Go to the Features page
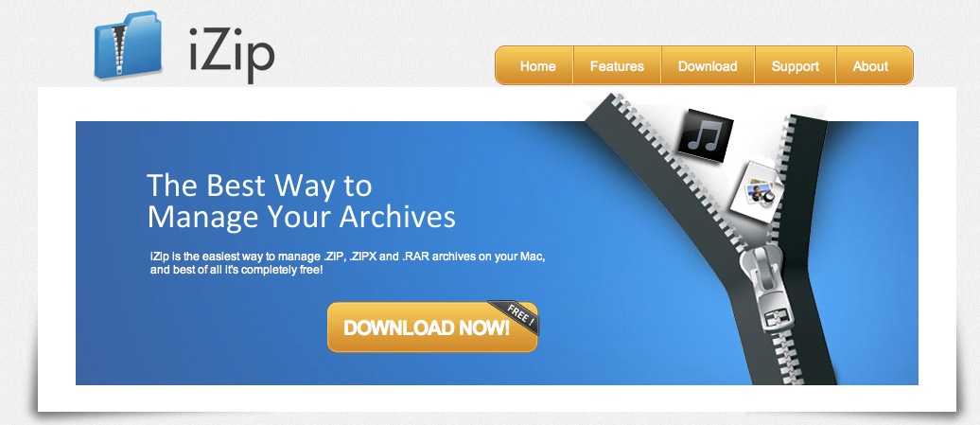This screenshot has width=980, height=425. (617, 65)
